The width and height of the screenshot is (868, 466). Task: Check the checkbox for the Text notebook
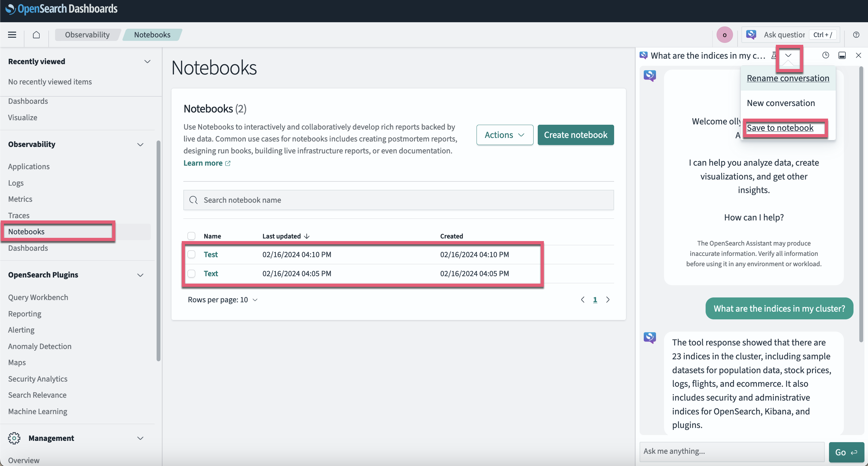tap(191, 274)
